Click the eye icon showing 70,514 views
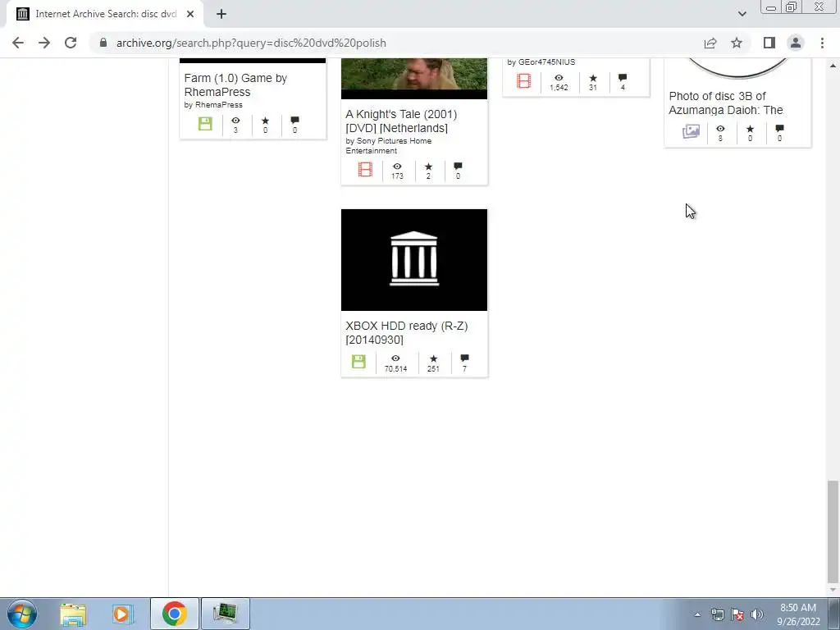The height and width of the screenshot is (630, 840). [x=395, y=358]
